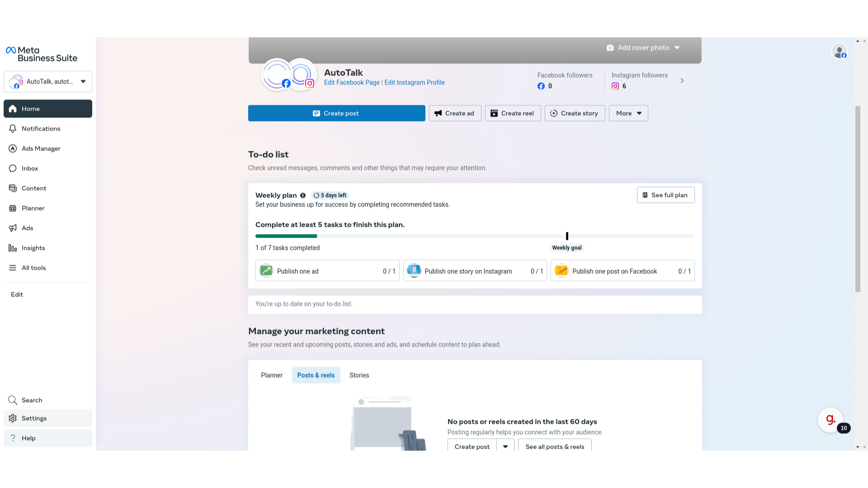Open Help question mark item
Image resolution: width=868 pixels, height=488 pixels.
[x=48, y=438]
